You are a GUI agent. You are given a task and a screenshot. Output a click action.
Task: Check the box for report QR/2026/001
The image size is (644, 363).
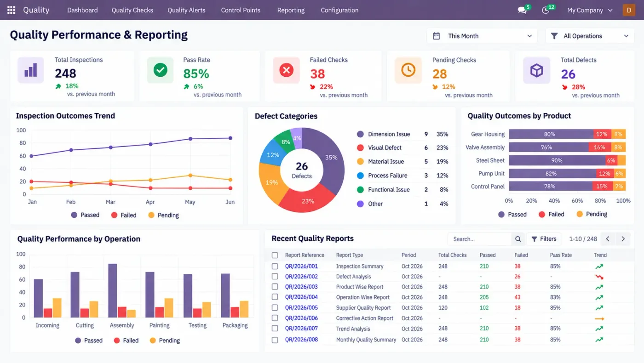[x=275, y=267]
